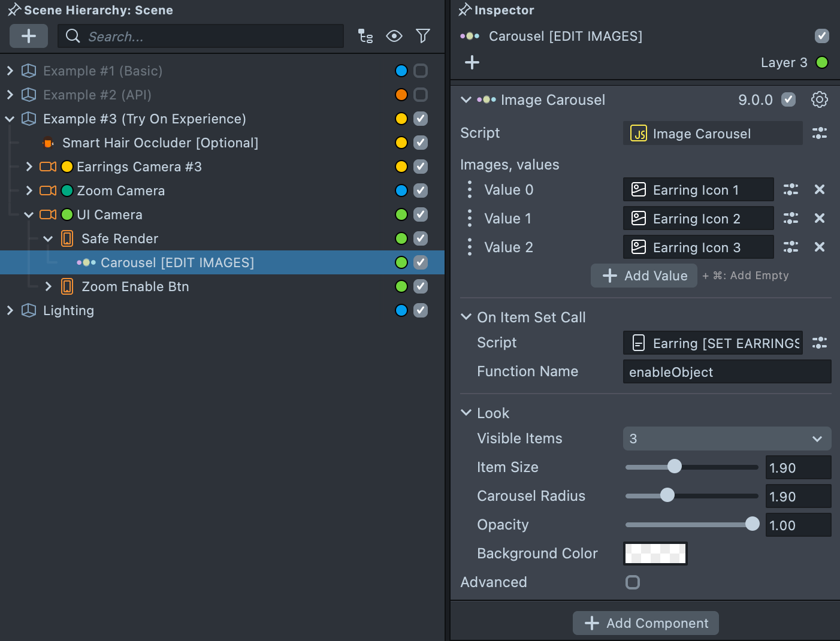The height and width of the screenshot is (641, 840).
Task: Collapse the On Item Set Call section
Action: pos(466,317)
